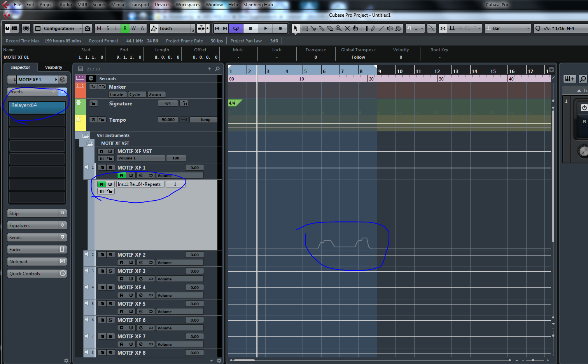
Task: Click the Record transport button
Action: pos(280,28)
